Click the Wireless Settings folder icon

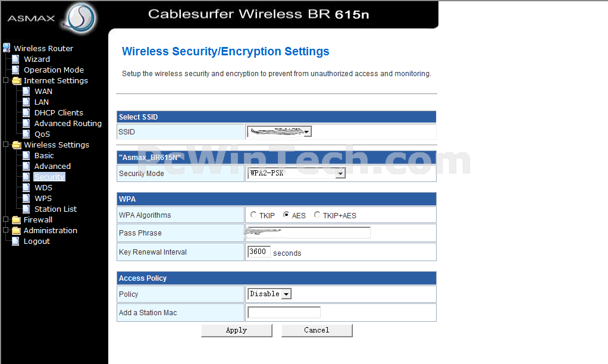16,145
